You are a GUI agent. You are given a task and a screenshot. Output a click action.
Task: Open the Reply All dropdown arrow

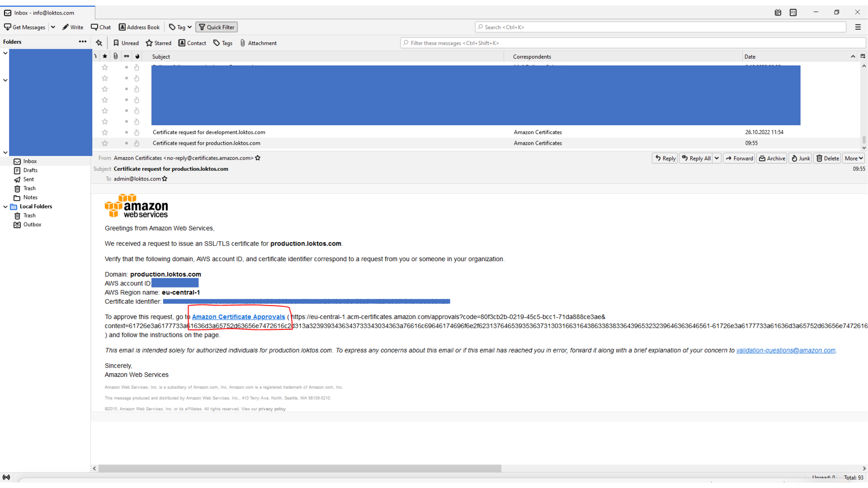click(x=717, y=158)
